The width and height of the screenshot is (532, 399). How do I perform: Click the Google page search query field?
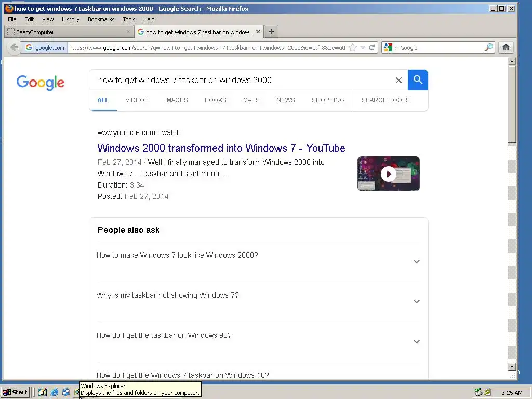[x=241, y=80]
